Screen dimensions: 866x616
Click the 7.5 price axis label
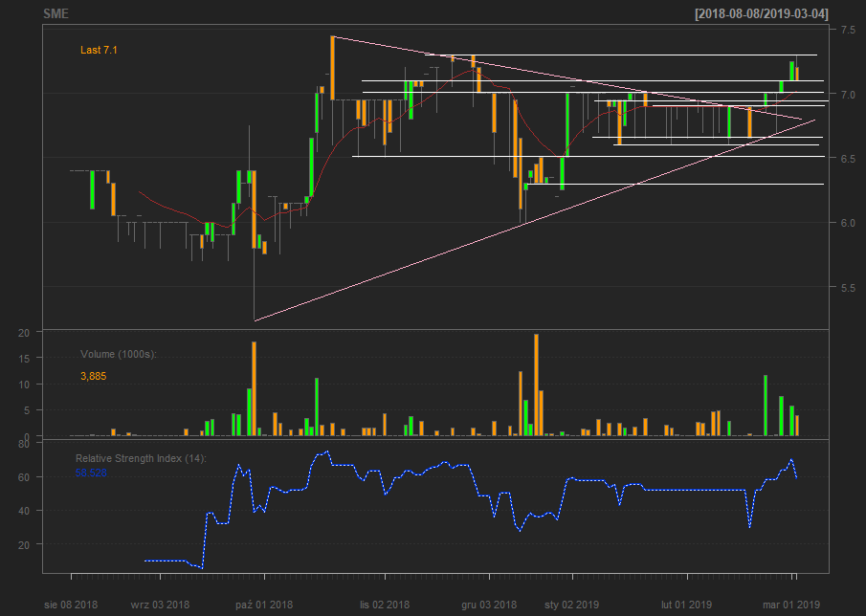848,30
